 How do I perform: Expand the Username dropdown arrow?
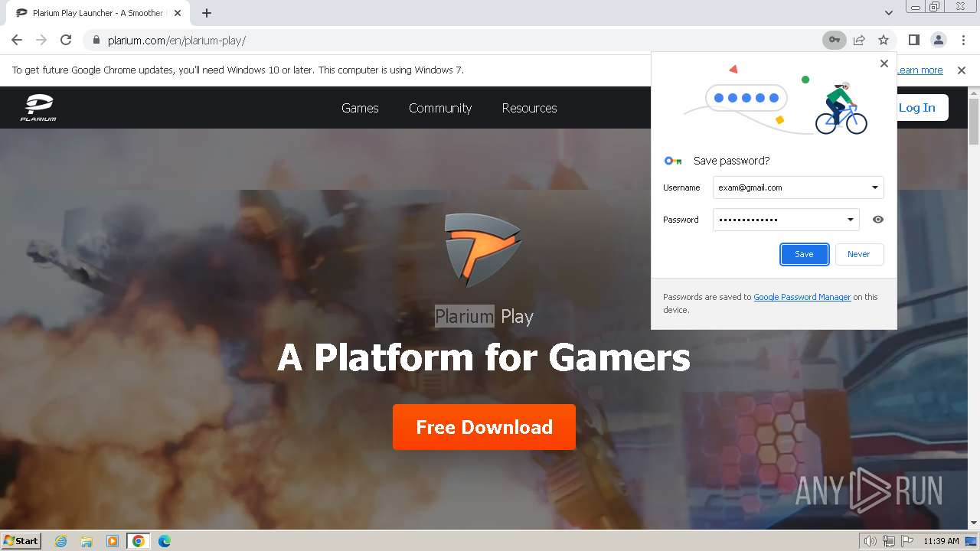[x=875, y=187]
